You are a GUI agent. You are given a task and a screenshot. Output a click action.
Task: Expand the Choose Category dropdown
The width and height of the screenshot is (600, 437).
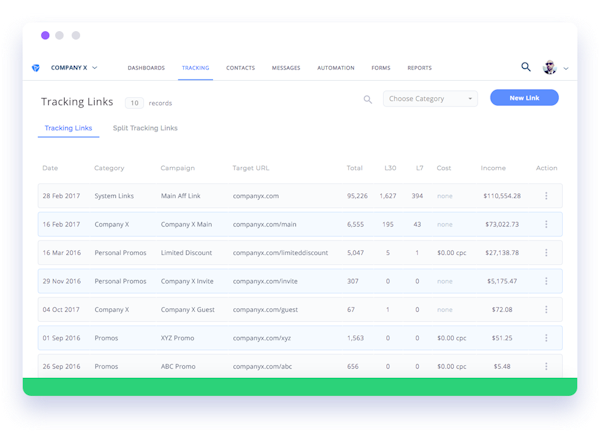click(430, 99)
